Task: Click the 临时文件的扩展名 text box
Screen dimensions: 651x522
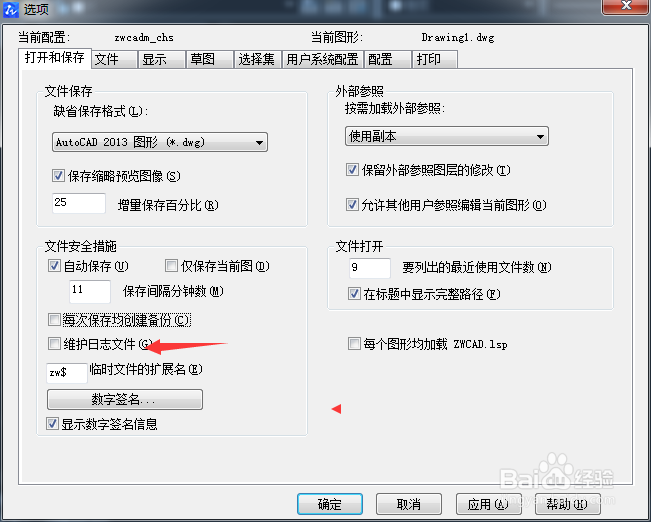Action: (67, 373)
